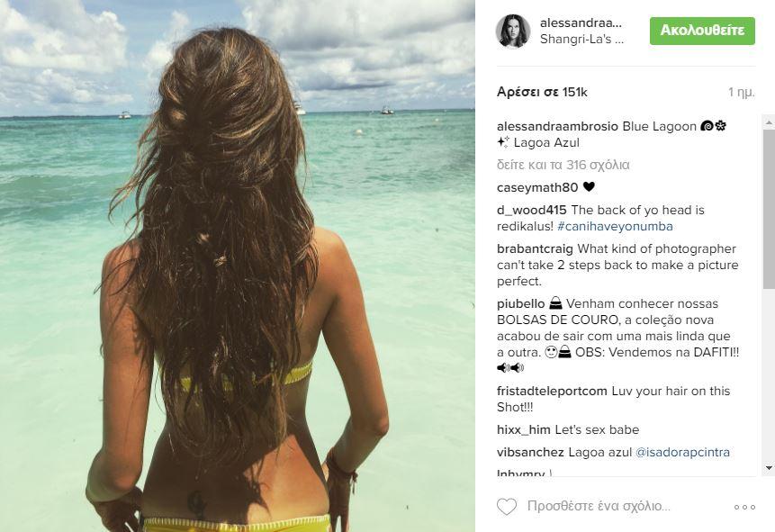Expand all 316 comments link
Image resolution: width=775 pixels, height=532 pixels.
(563, 165)
